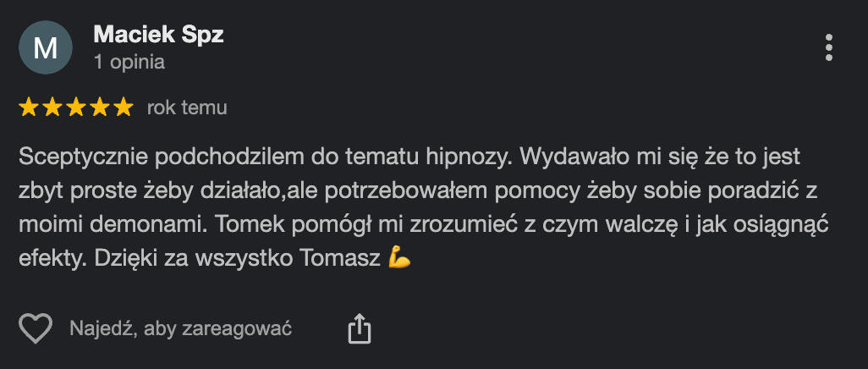The width and height of the screenshot is (868, 369).
Task: Click the 'rok temu' timestamp
Action: [x=187, y=107]
